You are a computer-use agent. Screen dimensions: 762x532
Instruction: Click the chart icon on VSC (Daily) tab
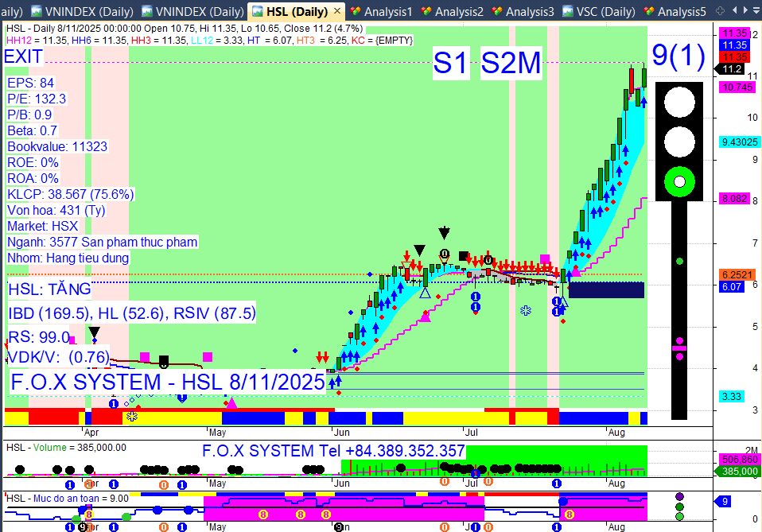568,11
